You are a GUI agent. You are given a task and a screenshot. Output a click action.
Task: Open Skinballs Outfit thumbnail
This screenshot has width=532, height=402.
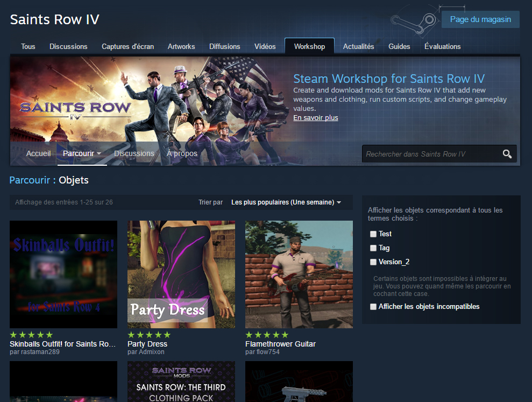(63, 274)
